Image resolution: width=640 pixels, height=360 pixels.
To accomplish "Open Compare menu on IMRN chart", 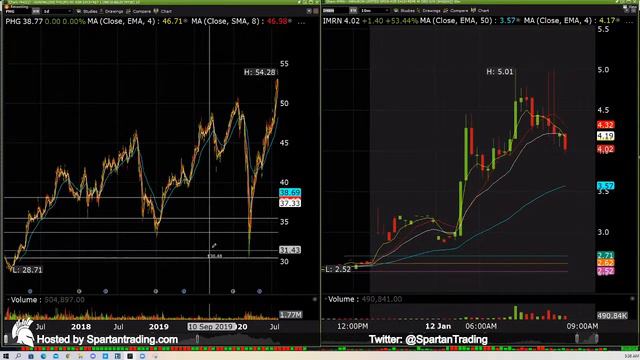I will (456, 11).
